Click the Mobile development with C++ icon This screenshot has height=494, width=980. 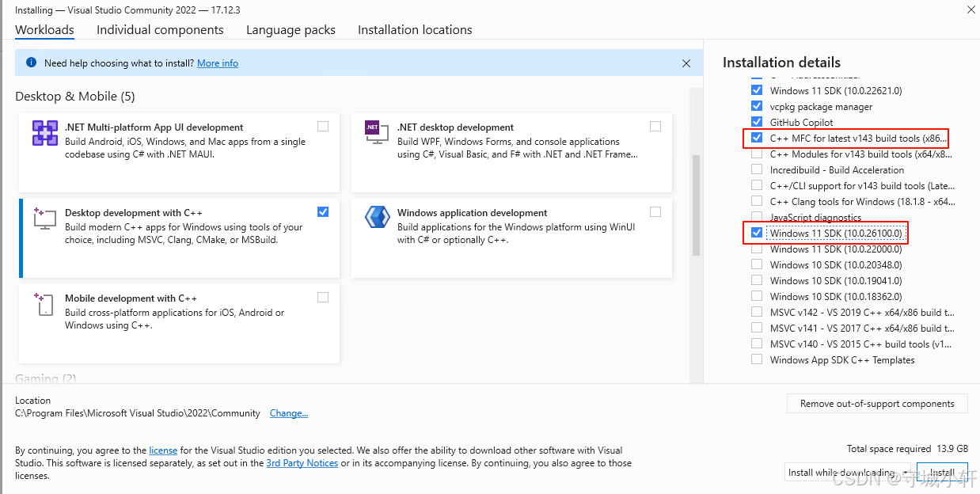pos(44,305)
